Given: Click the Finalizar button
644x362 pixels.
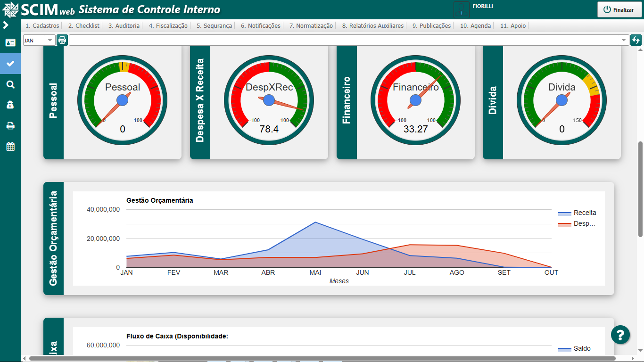Looking at the screenshot, I should click(x=619, y=9).
